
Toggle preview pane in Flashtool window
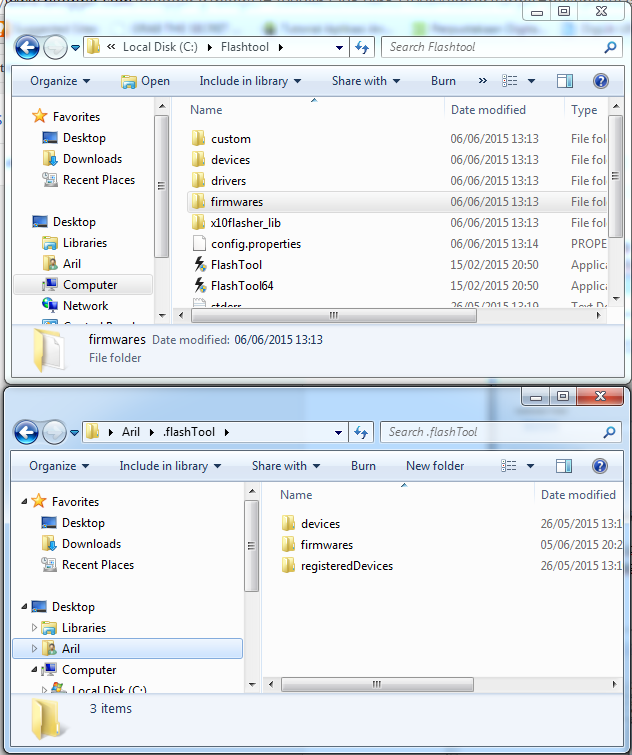click(565, 81)
